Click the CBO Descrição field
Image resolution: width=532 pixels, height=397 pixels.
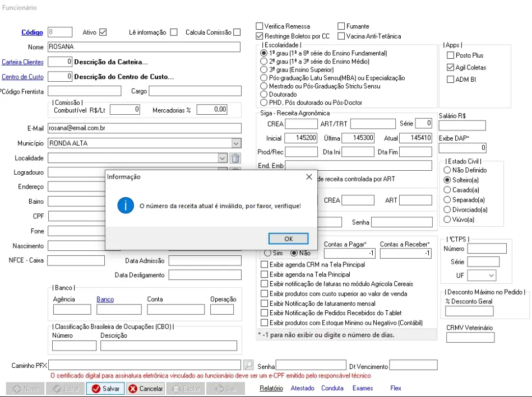pos(169,345)
